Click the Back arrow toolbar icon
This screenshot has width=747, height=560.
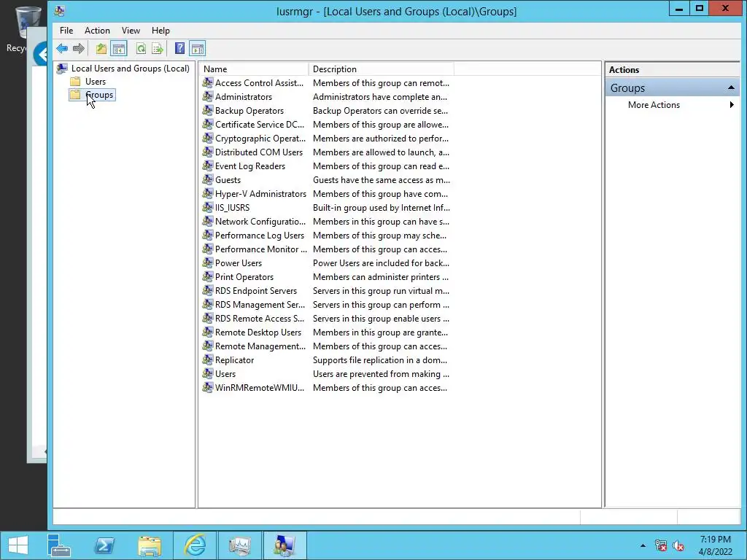(62, 49)
